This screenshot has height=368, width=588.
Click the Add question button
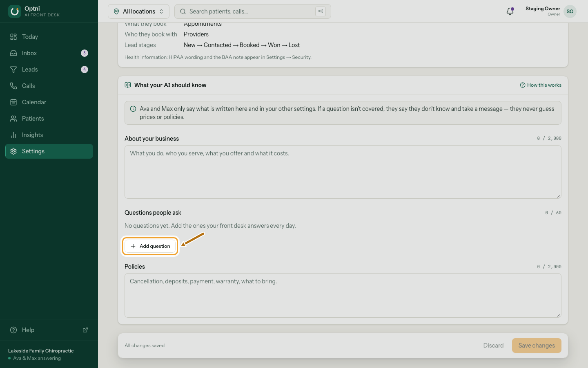pos(150,246)
